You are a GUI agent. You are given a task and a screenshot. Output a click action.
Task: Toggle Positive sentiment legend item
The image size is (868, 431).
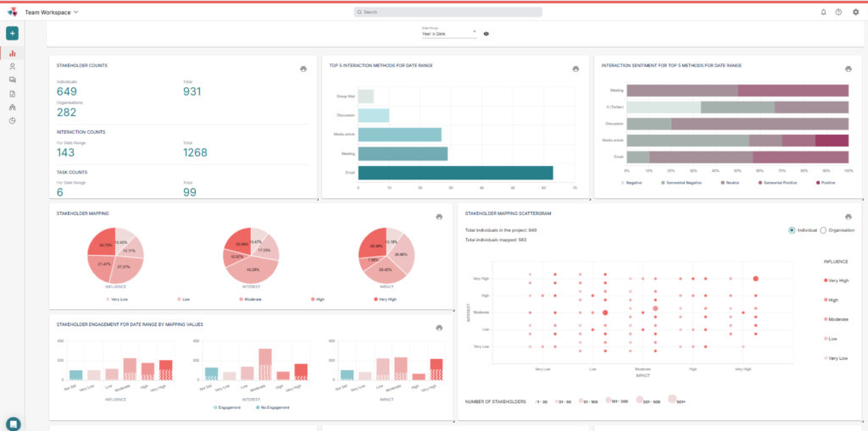[x=826, y=183]
